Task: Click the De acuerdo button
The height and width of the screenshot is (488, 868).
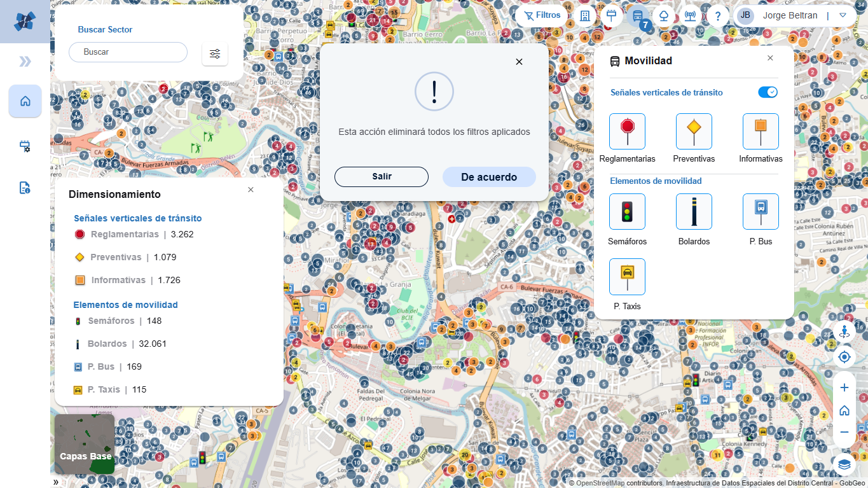Action: pos(489,177)
